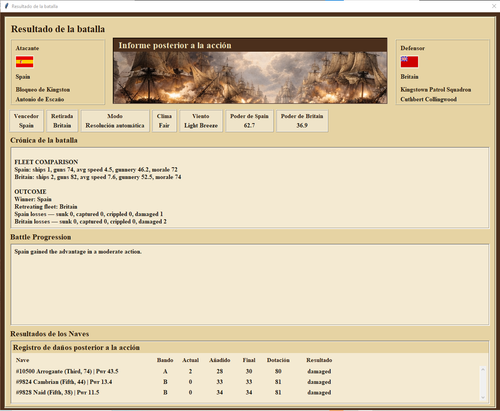Image resolution: width=500 pixels, height=411 pixels.
Task: Select the Modo Resolución automática box
Action: 115,121
